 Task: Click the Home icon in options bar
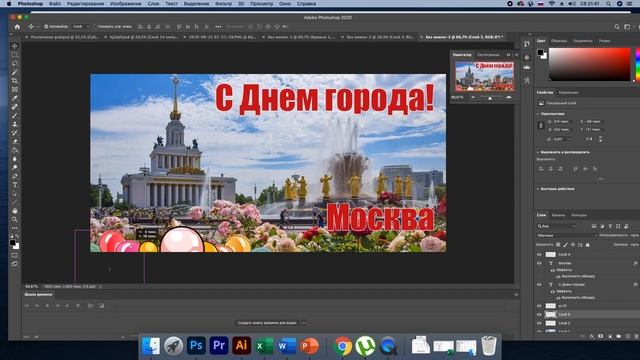tap(17, 27)
